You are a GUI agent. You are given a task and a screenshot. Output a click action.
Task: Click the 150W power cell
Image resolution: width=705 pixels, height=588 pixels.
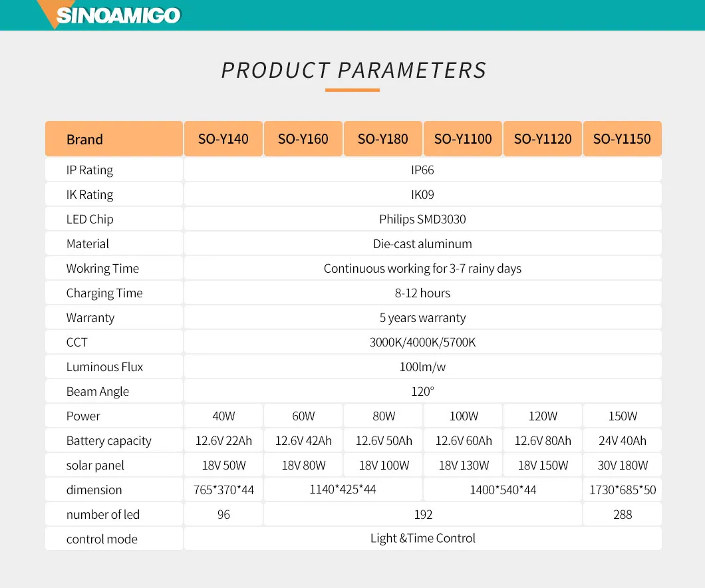pos(623,416)
